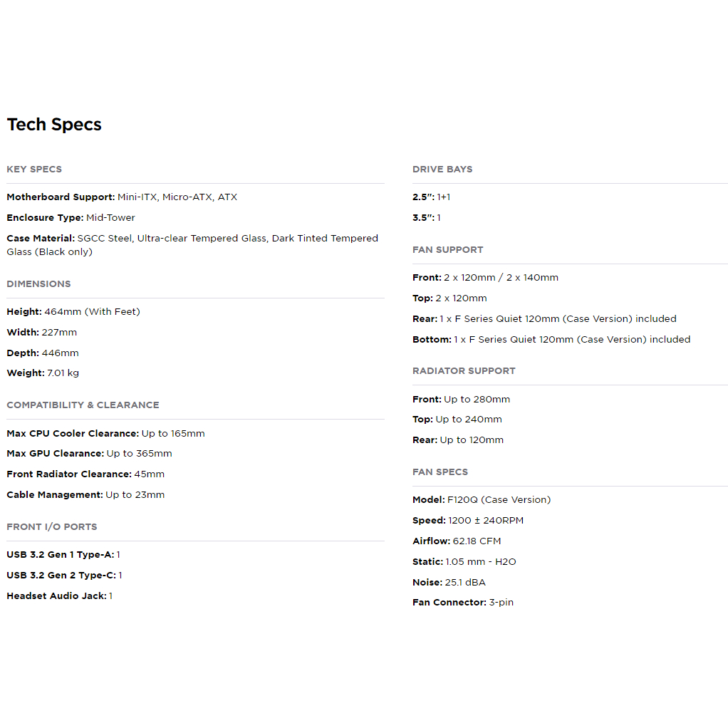
Task: Click Bottom F Series Quiet fan line
Action: tap(551, 339)
